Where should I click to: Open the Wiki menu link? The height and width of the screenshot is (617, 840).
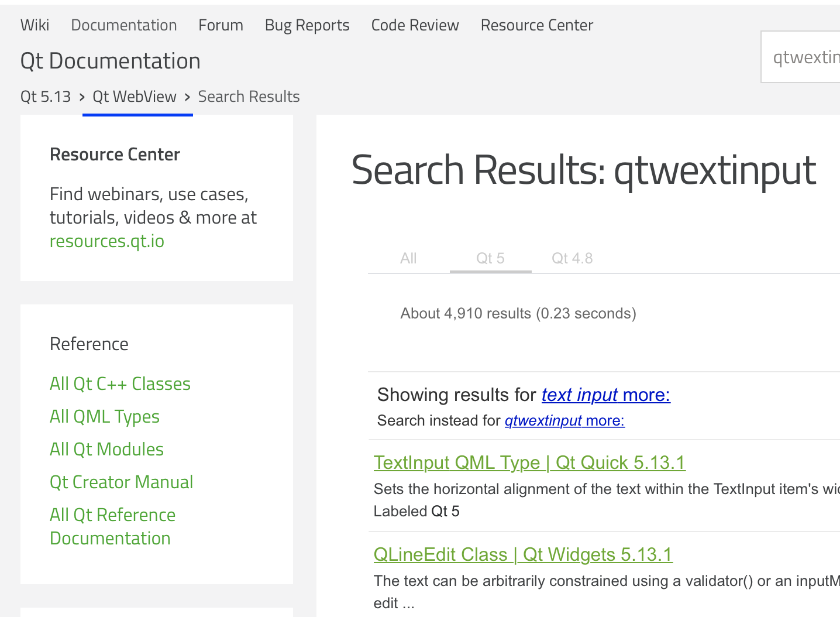click(x=35, y=25)
